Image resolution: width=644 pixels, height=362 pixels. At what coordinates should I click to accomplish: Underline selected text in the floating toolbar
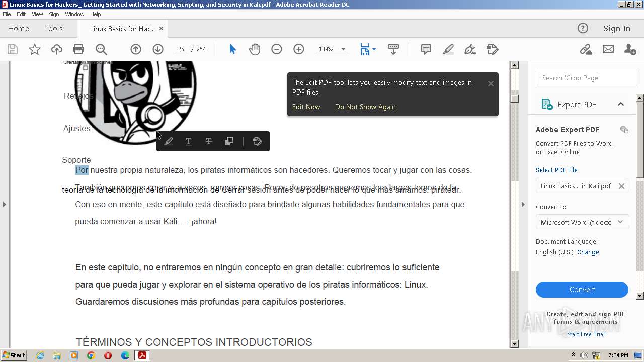click(x=189, y=141)
